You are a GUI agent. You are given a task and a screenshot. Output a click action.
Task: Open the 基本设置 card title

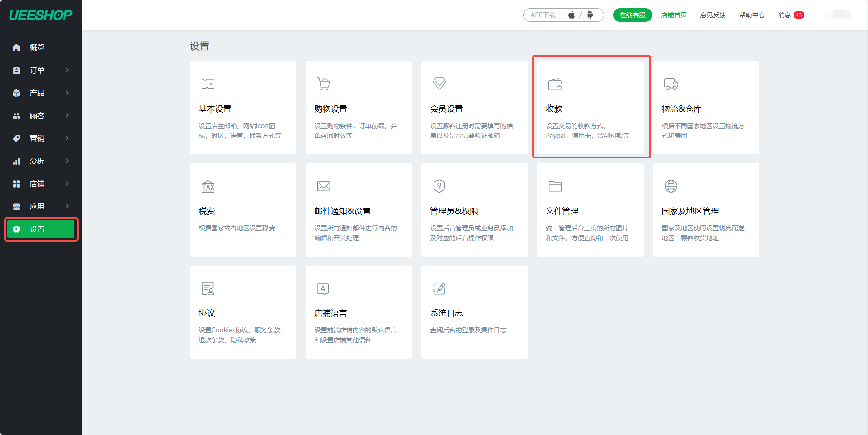(215, 109)
